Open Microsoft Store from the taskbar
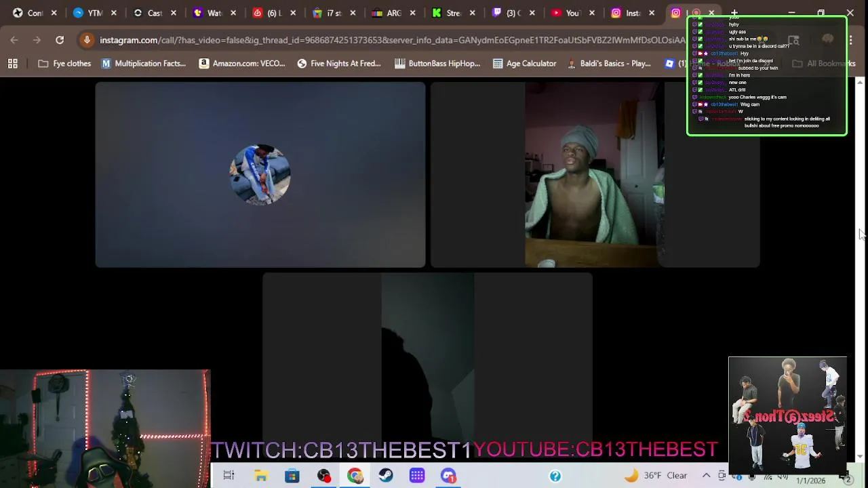The image size is (868, 488). (x=292, y=475)
